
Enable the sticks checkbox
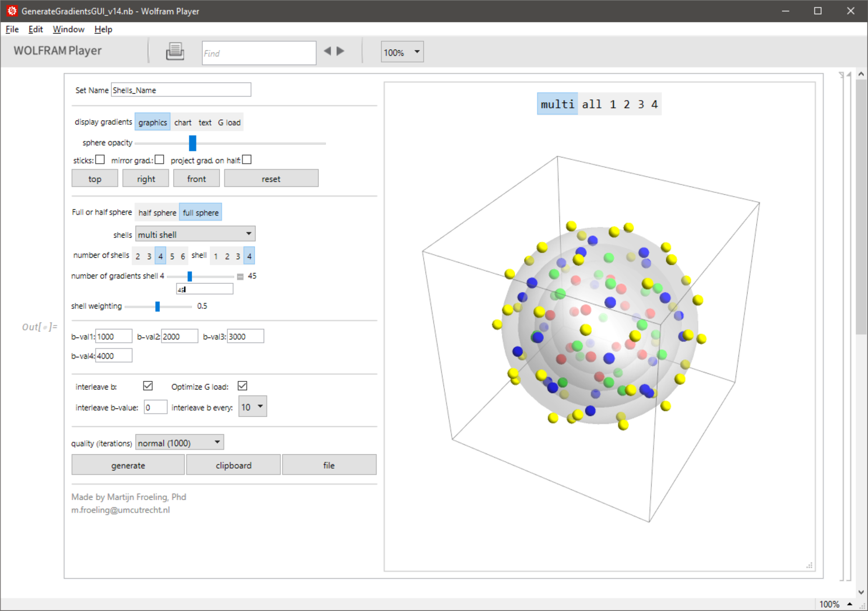pos(100,160)
